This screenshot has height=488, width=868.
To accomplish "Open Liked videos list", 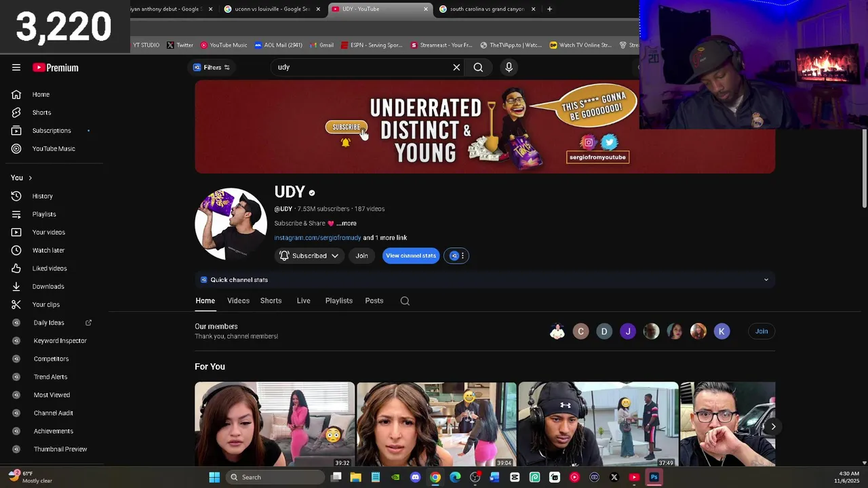I will point(51,268).
